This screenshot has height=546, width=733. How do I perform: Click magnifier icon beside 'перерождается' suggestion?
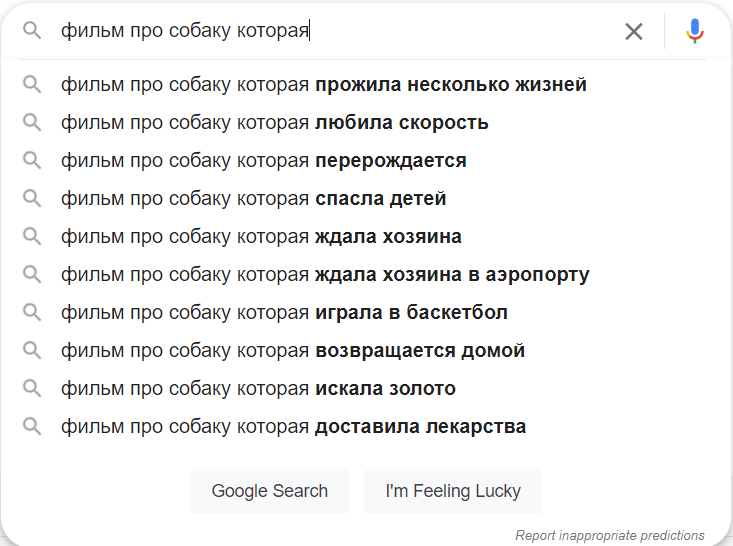click(32, 161)
